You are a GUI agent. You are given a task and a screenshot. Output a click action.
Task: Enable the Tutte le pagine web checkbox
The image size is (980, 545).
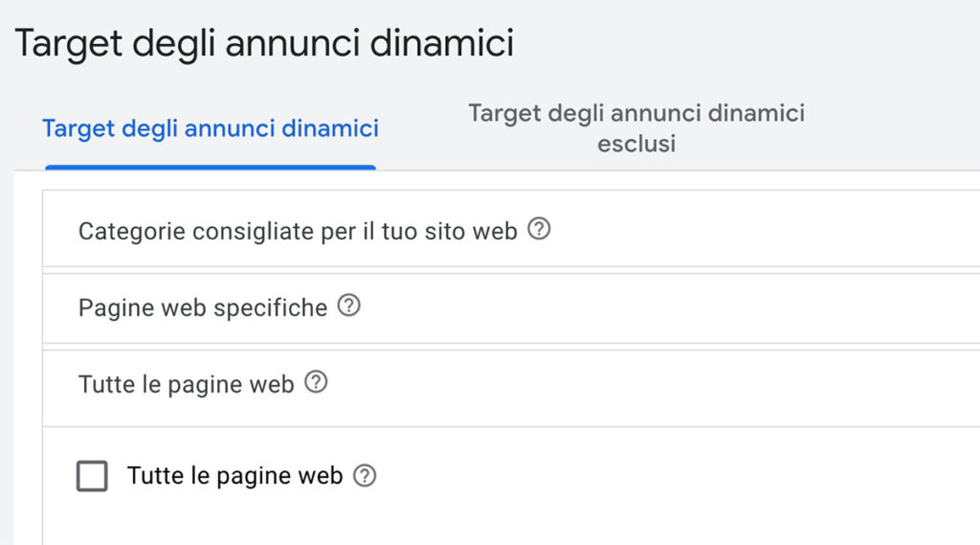click(x=92, y=476)
